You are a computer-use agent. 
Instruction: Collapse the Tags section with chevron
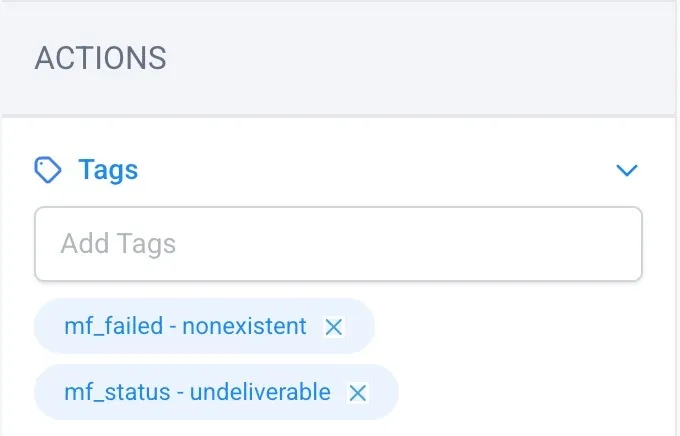[x=627, y=170]
